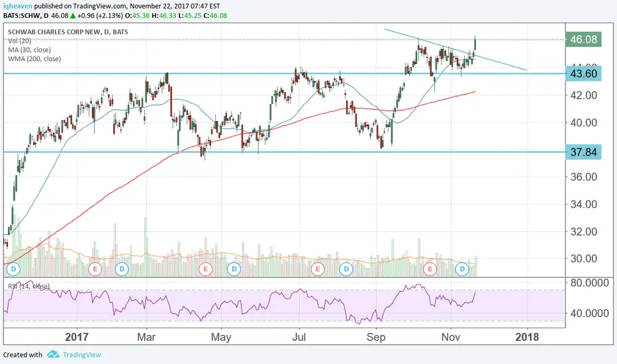The width and height of the screenshot is (617, 364).
Task: Click the TradingView cloud logo icon
Action: (x=53, y=355)
